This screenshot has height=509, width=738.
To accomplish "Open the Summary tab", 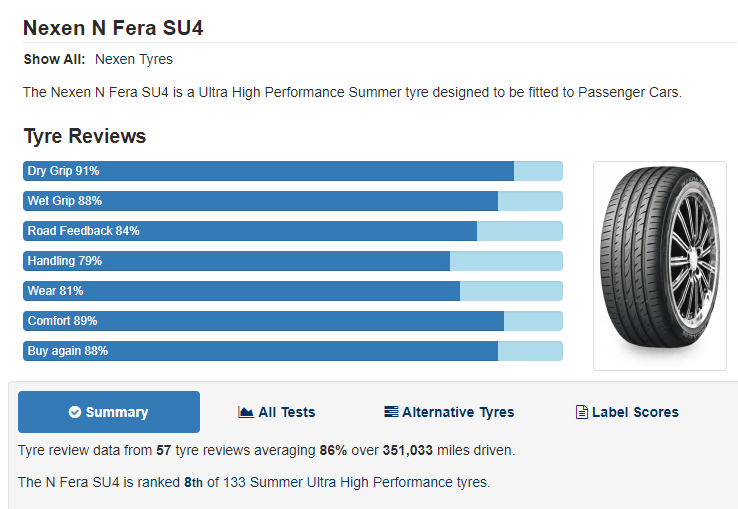I will pyautogui.click(x=109, y=412).
